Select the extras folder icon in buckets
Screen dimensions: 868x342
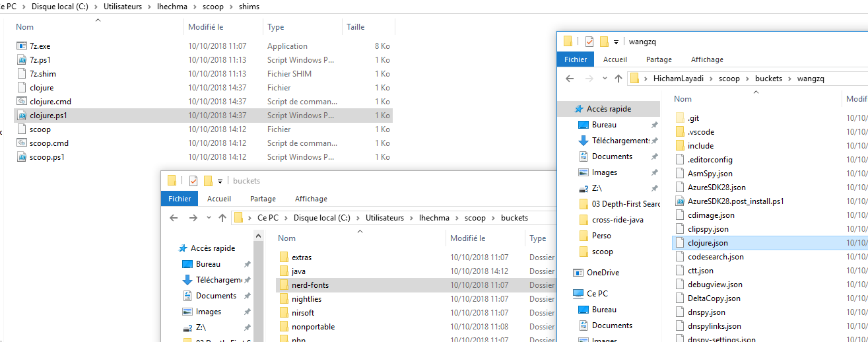pos(284,257)
